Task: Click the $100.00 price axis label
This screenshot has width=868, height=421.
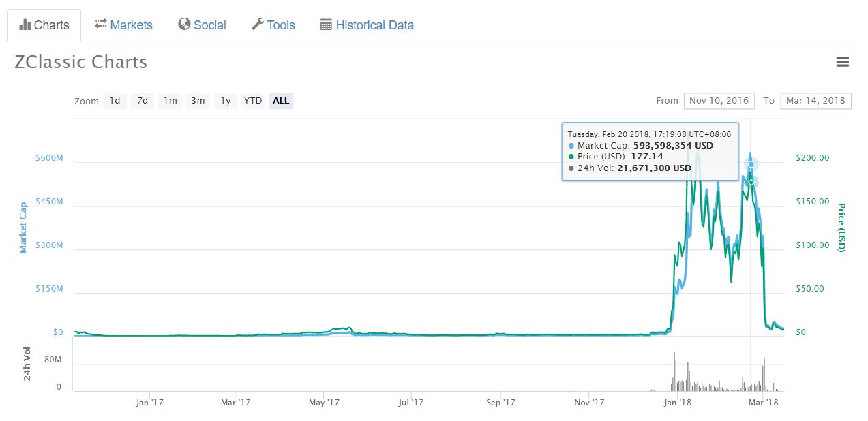Action: click(x=813, y=245)
